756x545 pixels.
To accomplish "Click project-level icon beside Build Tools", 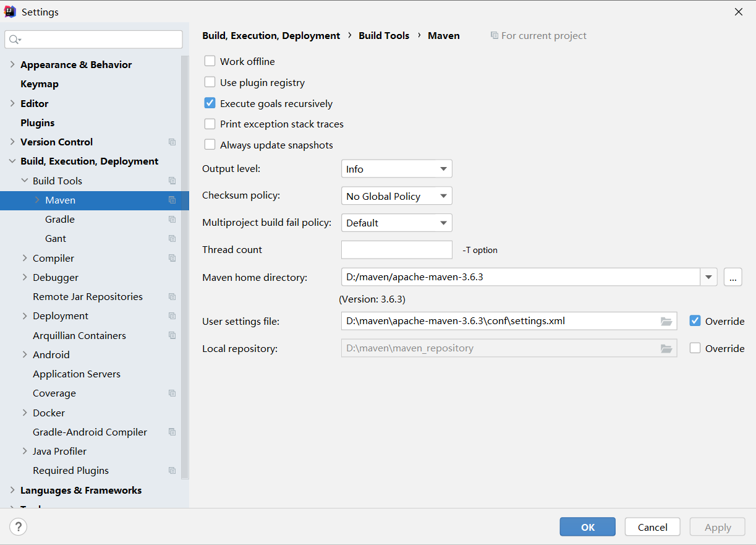I will [172, 181].
